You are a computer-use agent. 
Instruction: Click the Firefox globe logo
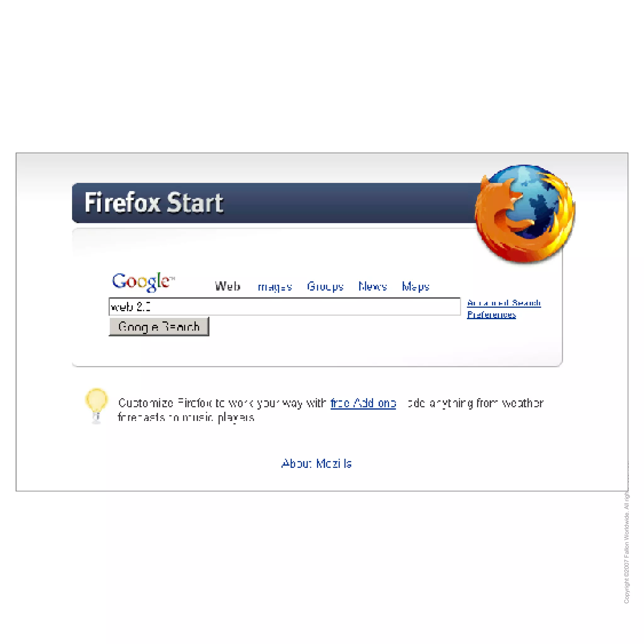[x=525, y=214]
